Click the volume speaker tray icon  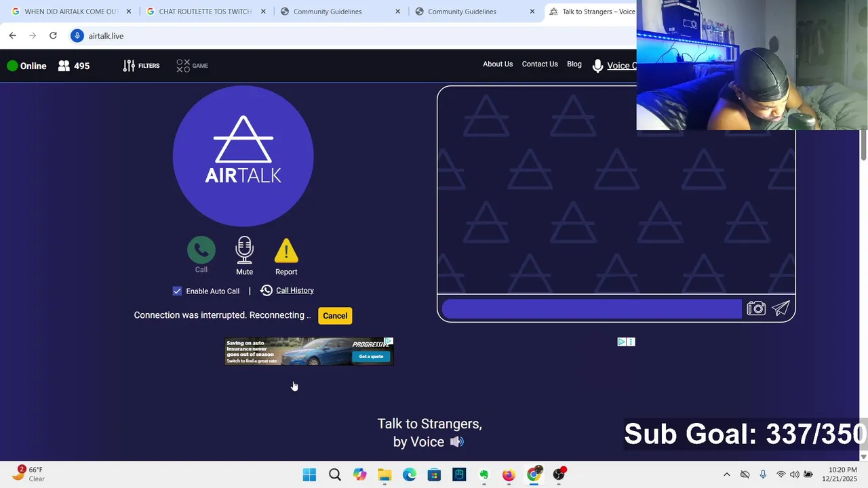(794, 474)
